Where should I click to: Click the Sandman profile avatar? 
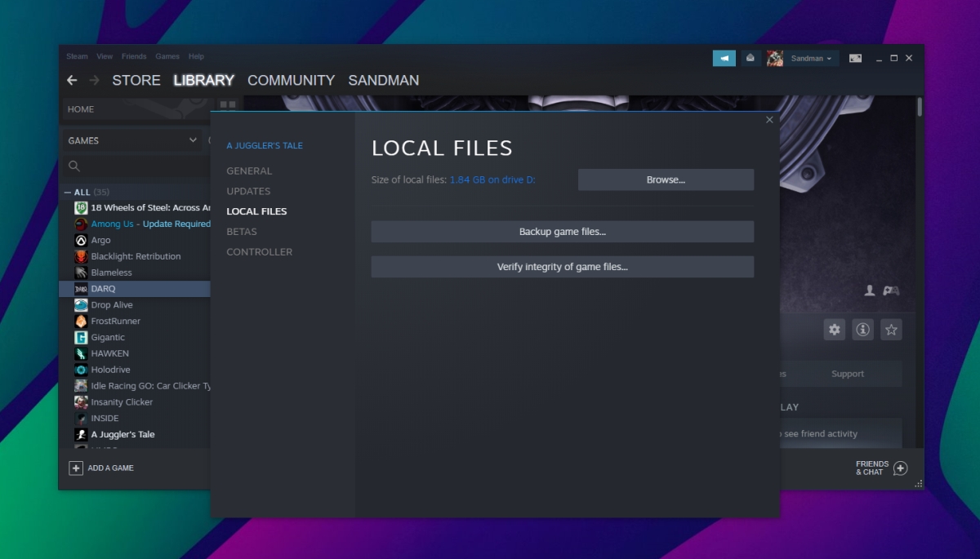[774, 58]
